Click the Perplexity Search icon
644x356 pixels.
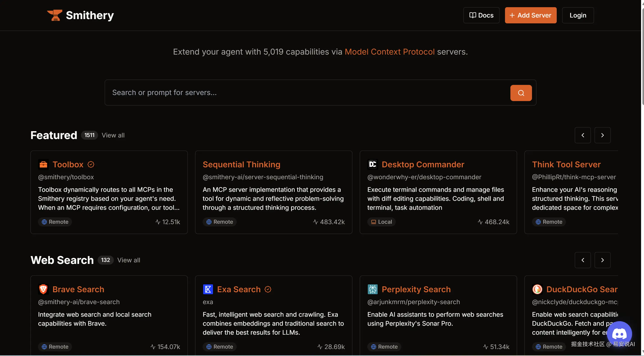[372, 289]
